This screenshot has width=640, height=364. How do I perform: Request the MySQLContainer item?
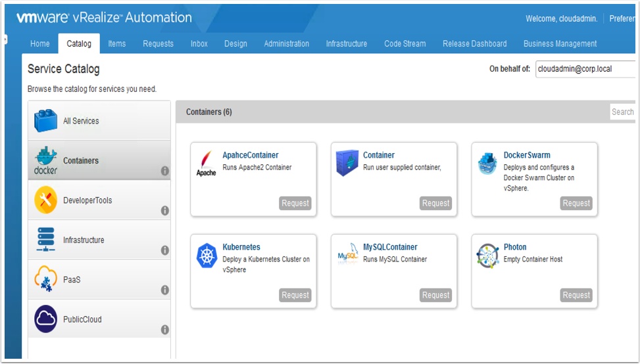tap(435, 295)
